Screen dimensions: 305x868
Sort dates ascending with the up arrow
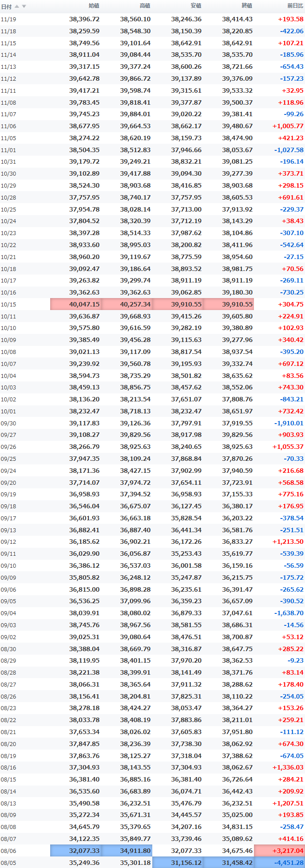[x=17, y=6]
